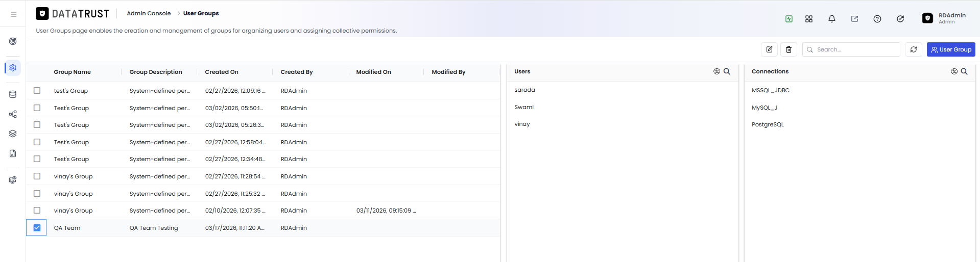980x262 pixels.
Task: Click QA Team group name
Action: tap(67, 228)
